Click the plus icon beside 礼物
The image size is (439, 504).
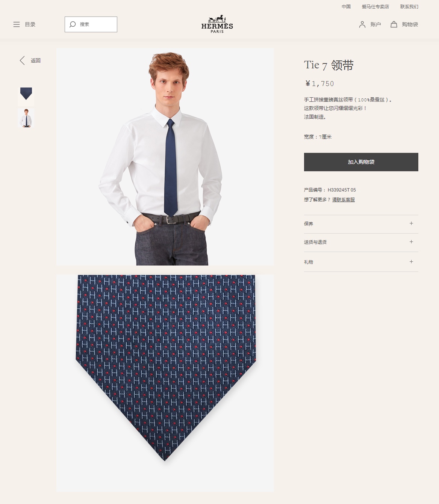pos(411,262)
